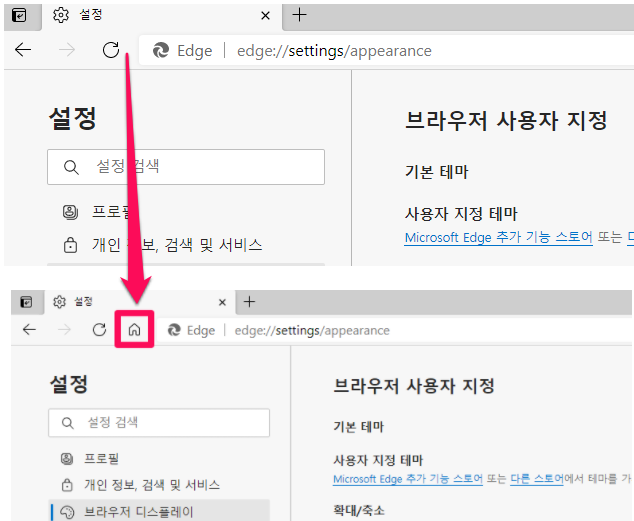Viewport: 634px width, 521px height.
Task: Open tab actions menu in lower browser window
Action: pos(26,302)
